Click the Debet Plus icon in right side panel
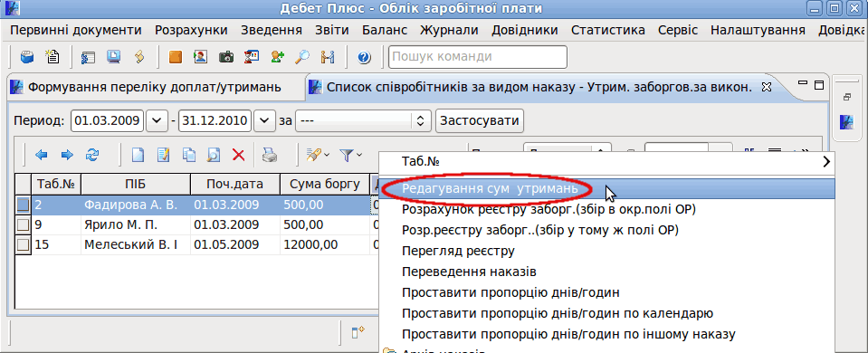 [x=846, y=121]
